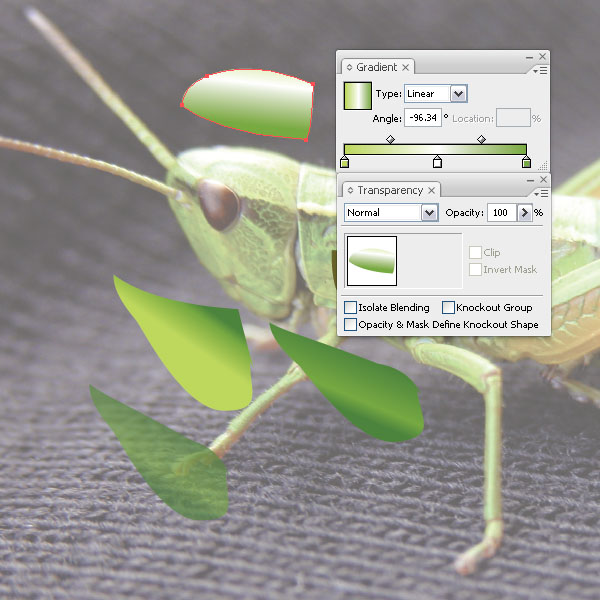
Task: Select the left green gradient stop
Action: tap(344, 162)
